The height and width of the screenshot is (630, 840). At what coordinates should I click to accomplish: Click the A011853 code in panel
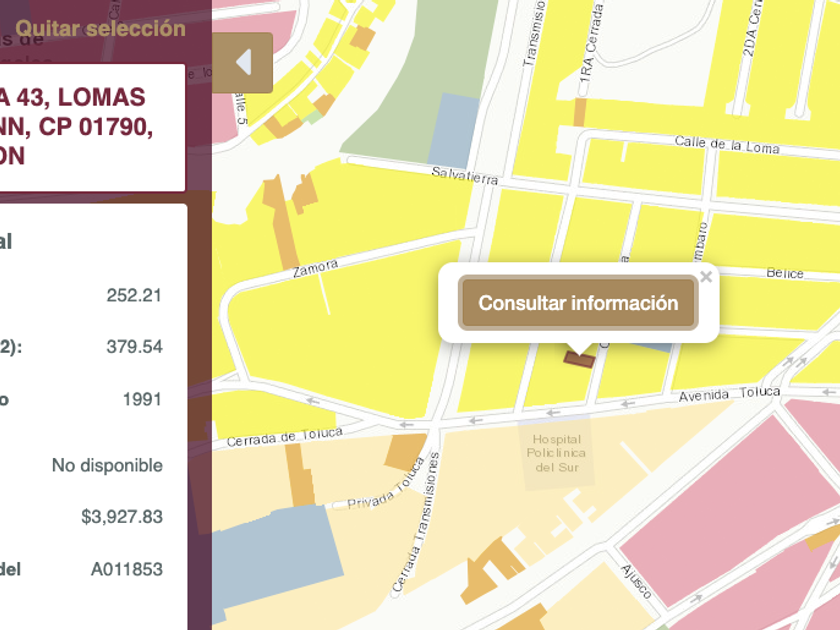point(126,569)
